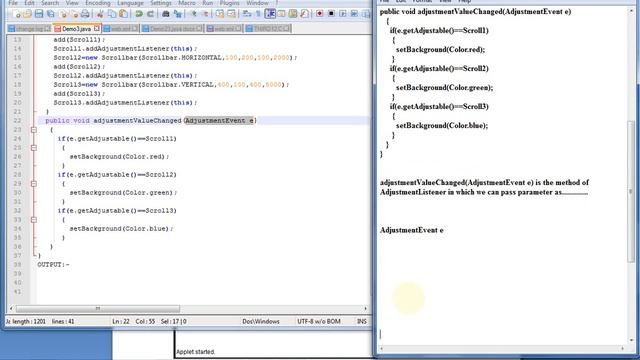Screen dimensions: 640x360
Task: Cut selection using the scissors icon
Action: pos(100,14)
